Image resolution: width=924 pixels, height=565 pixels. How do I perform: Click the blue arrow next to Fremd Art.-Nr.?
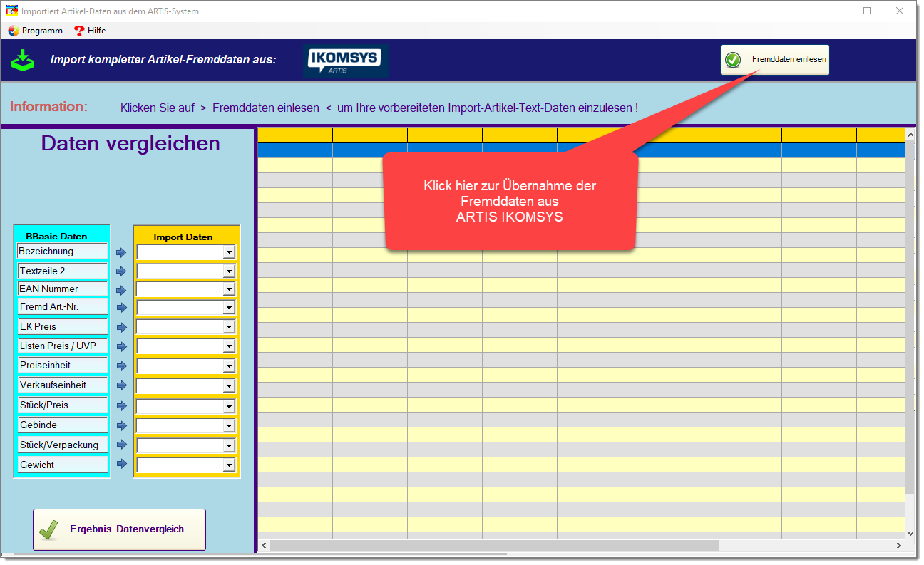(120, 308)
